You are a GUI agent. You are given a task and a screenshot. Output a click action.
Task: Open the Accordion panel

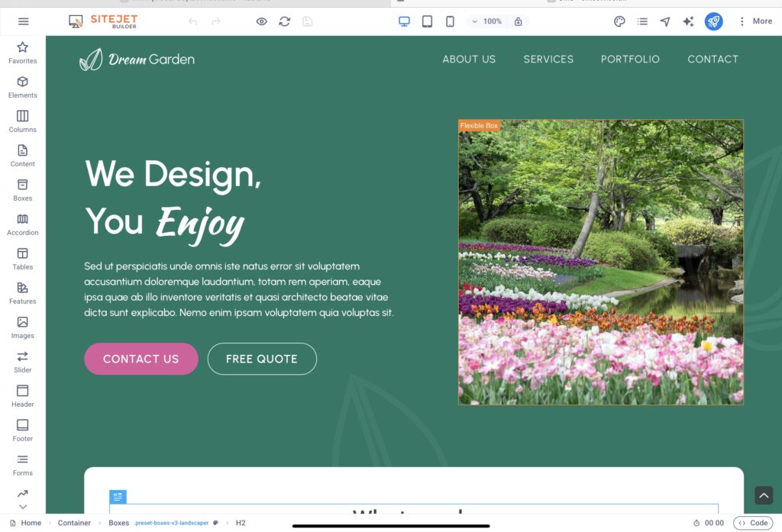click(22, 225)
